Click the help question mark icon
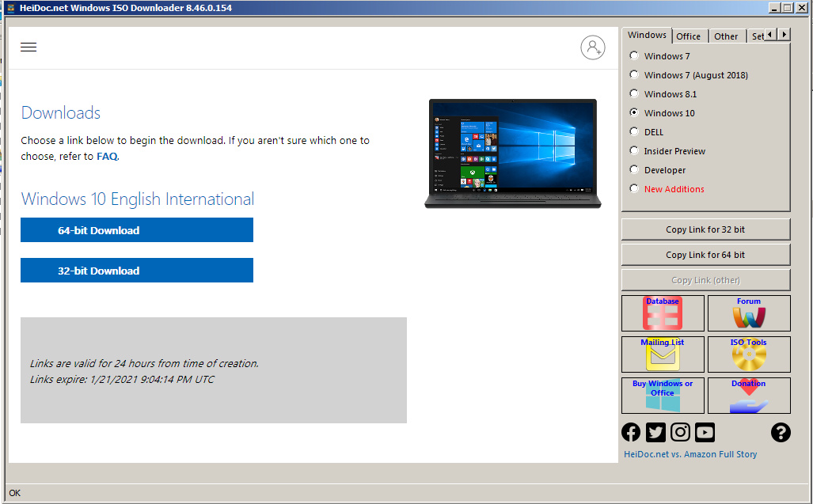The image size is (813, 504). pos(781,432)
